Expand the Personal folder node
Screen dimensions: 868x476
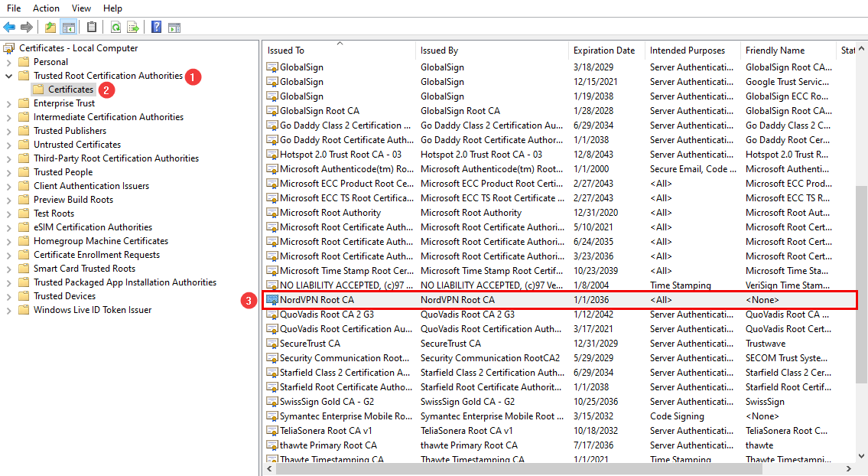coord(9,62)
